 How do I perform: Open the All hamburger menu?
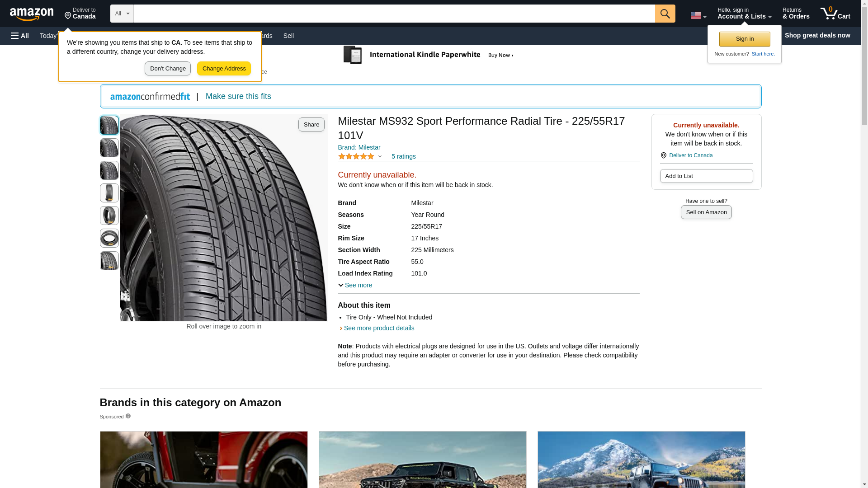20,36
